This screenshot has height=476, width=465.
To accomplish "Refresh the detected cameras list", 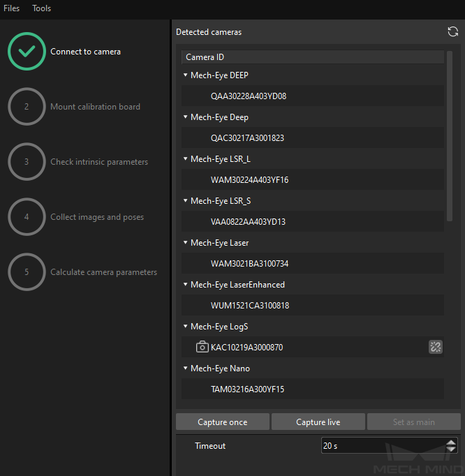I will pyautogui.click(x=453, y=31).
